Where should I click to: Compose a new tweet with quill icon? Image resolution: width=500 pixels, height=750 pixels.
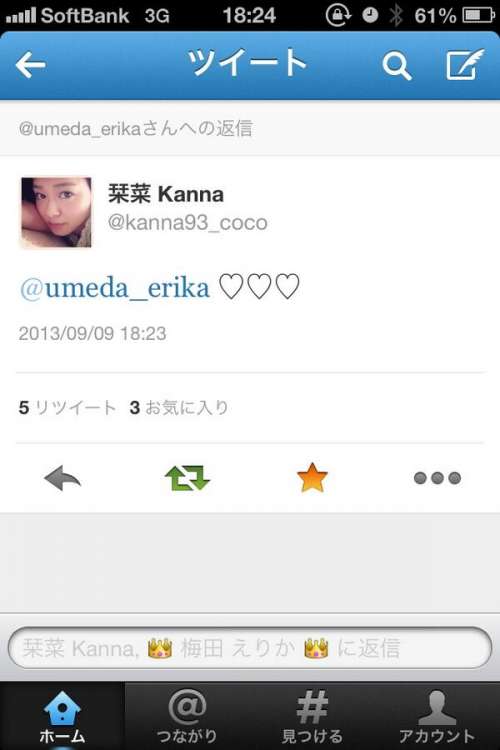pos(465,64)
